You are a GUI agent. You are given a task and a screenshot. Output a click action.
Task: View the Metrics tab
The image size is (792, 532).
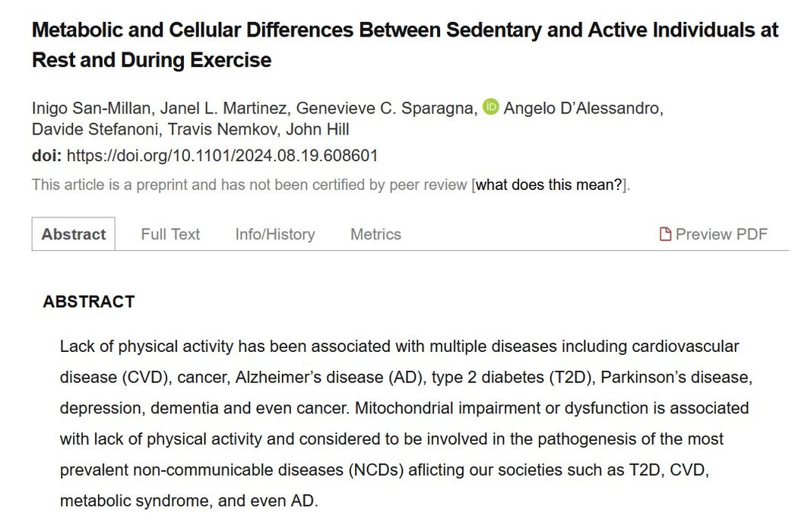pos(375,234)
